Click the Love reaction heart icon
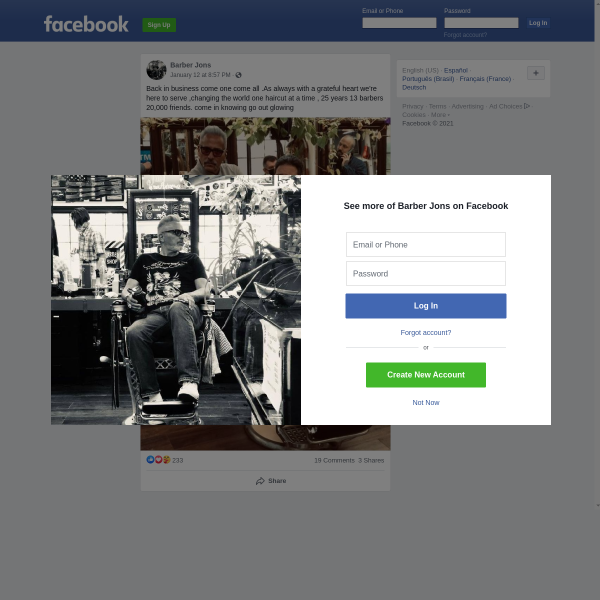The image size is (600, 600). (158, 460)
